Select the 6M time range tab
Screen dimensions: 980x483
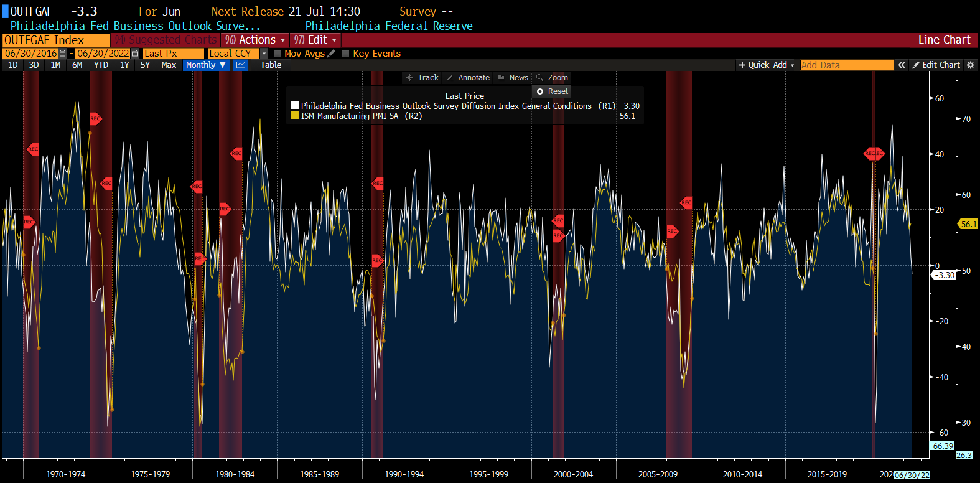77,65
